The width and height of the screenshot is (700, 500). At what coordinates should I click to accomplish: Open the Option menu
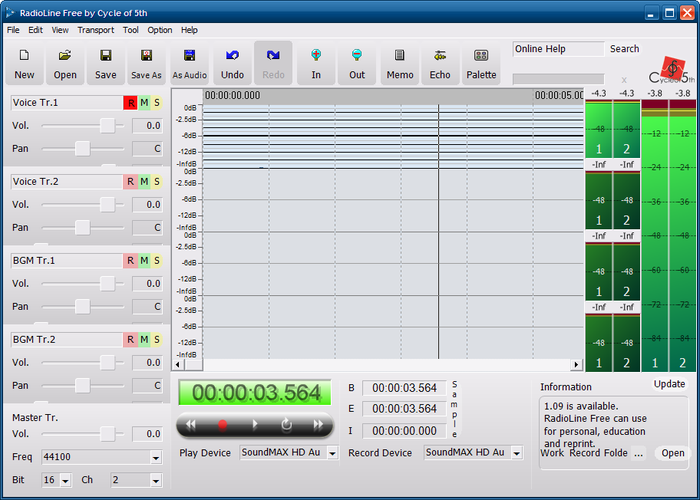tap(160, 30)
